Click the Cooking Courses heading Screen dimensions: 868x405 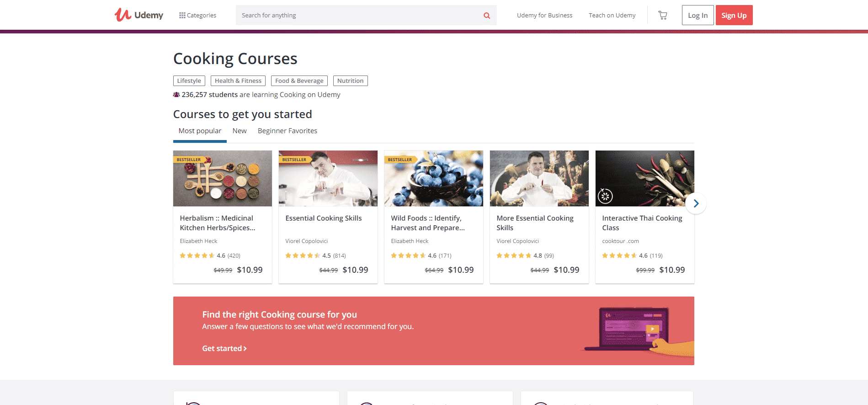pos(235,59)
